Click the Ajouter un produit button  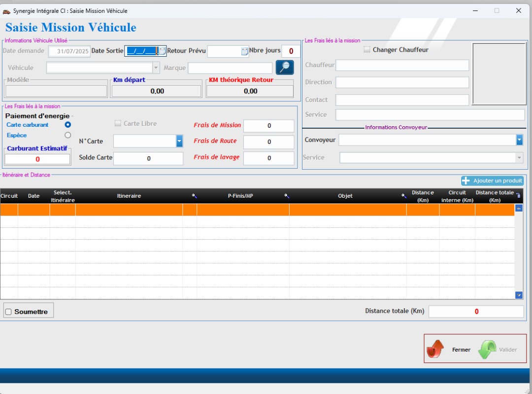coord(492,181)
